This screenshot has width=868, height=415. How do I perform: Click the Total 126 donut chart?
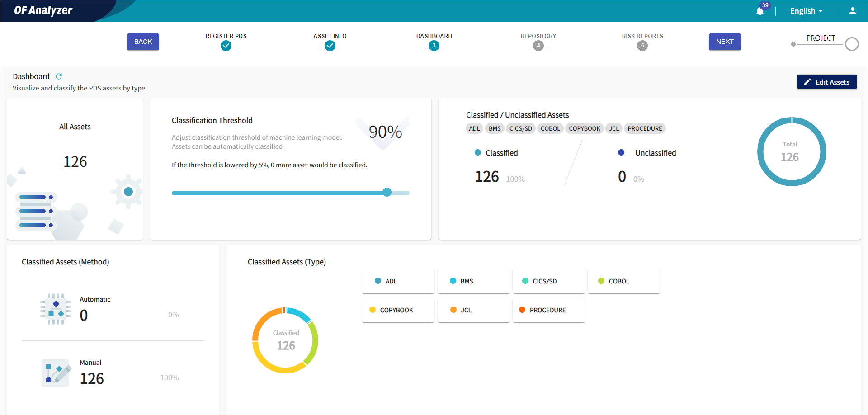tap(792, 151)
